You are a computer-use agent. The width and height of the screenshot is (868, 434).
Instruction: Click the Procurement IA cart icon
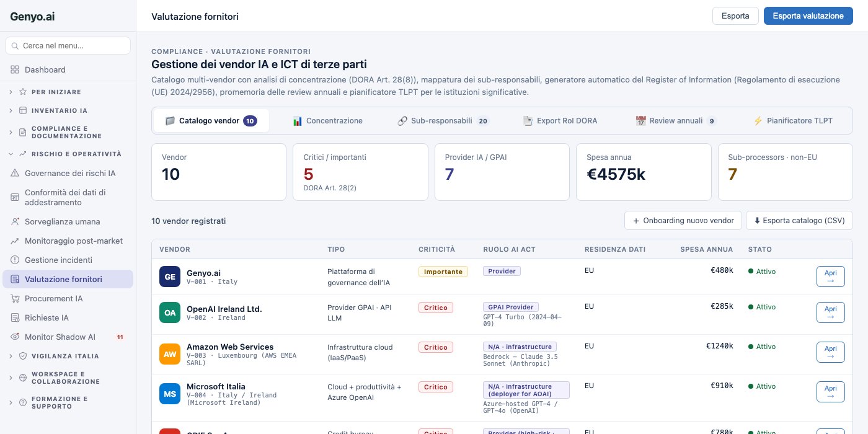[x=15, y=298]
